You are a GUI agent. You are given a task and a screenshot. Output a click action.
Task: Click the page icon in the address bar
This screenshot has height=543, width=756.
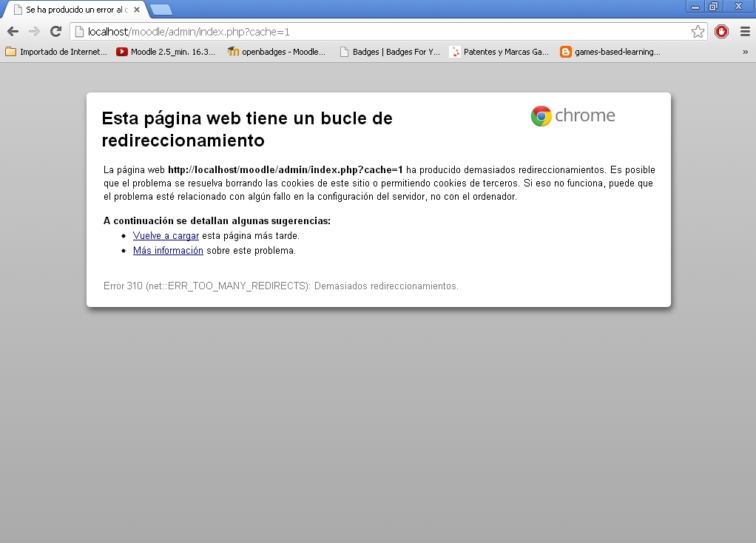pos(79,31)
